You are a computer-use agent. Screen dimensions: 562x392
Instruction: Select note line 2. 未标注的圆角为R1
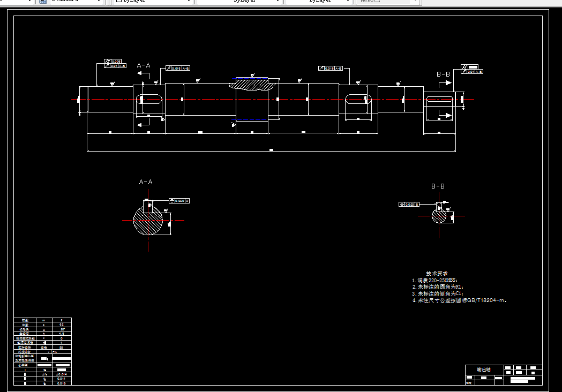click(x=438, y=287)
